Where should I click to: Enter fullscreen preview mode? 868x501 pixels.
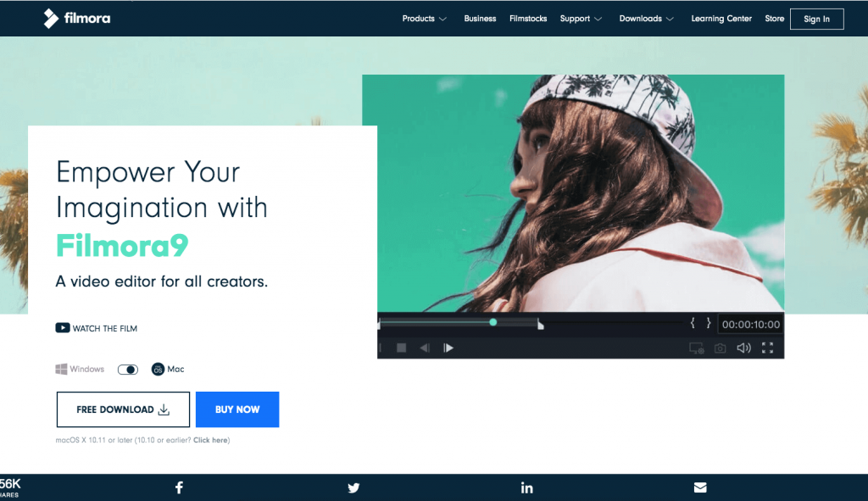point(767,348)
